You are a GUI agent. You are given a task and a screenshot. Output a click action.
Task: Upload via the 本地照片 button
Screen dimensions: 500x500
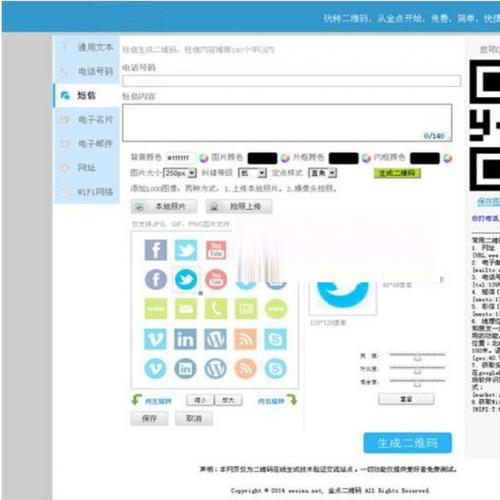164,206
